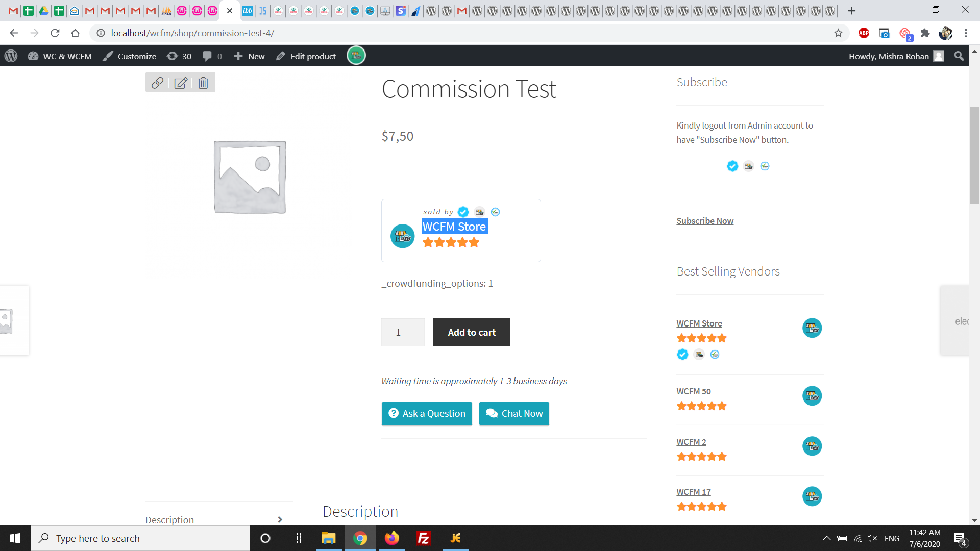980x551 pixels.
Task: Open Howdy, Mishra Rohan account menu
Action: [896, 56]
